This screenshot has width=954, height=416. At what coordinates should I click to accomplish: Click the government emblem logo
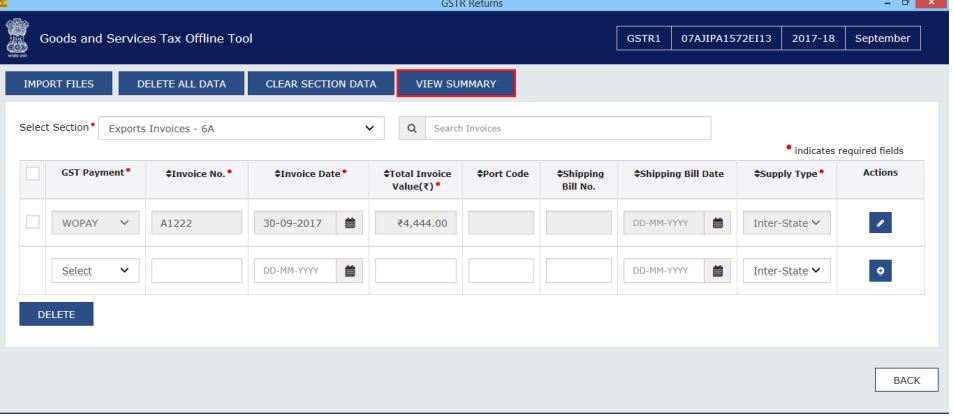click(x=17, y=39)
